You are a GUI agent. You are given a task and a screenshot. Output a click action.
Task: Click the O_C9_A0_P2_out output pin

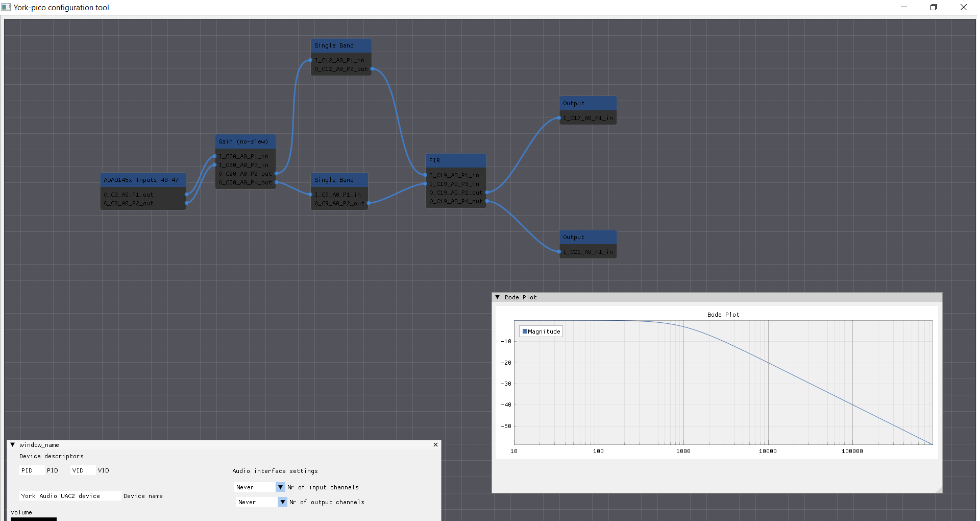click(x=369, y=203)
